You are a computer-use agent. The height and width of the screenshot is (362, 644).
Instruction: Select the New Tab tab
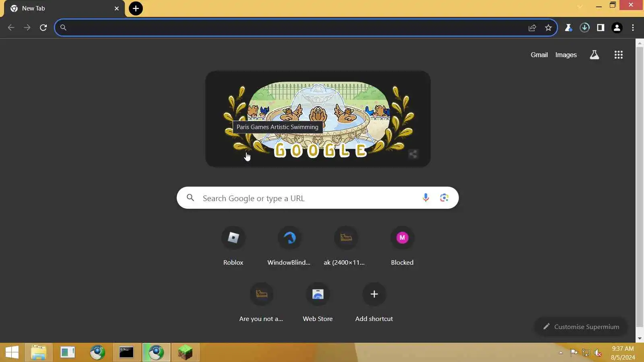64,8
